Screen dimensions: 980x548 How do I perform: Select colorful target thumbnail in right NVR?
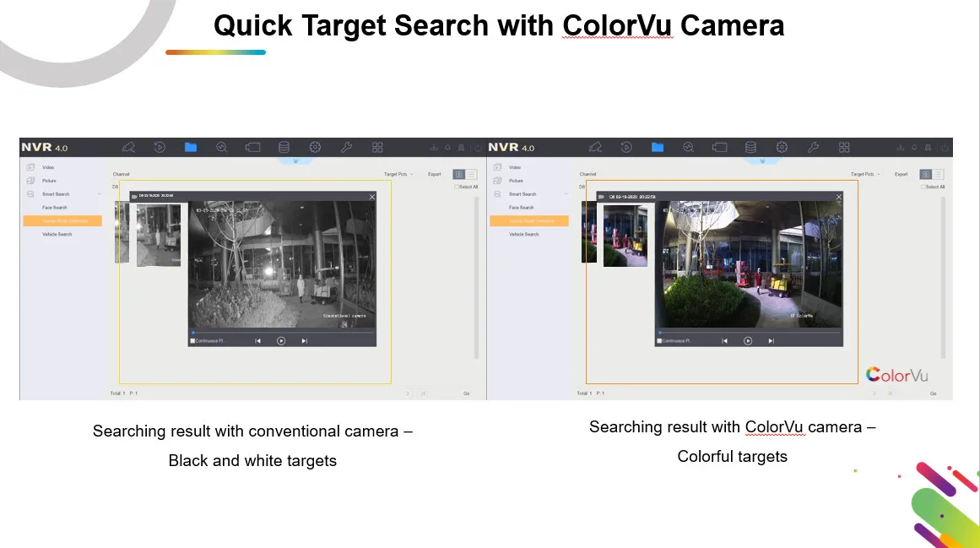[625, 235]
